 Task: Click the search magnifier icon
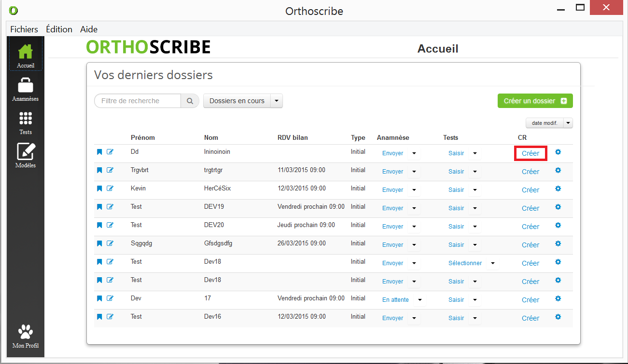190,101
